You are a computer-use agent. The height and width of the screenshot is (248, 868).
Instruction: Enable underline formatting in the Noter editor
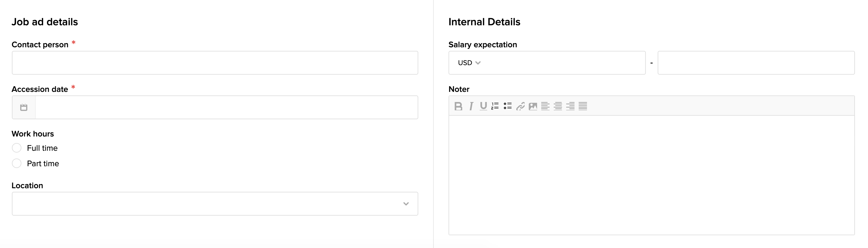483,106
